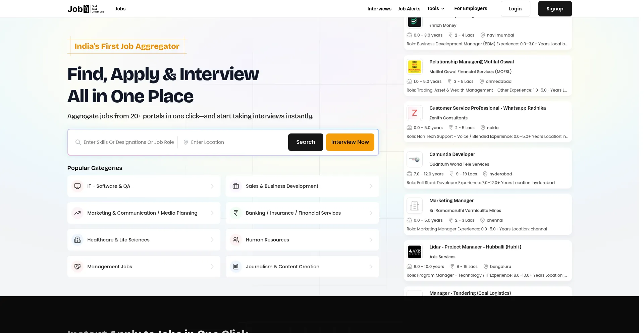The image size is (644, 333).
Task: Open the Motilal Oswal company logo thumbnail
Action: tap(414, 66)
